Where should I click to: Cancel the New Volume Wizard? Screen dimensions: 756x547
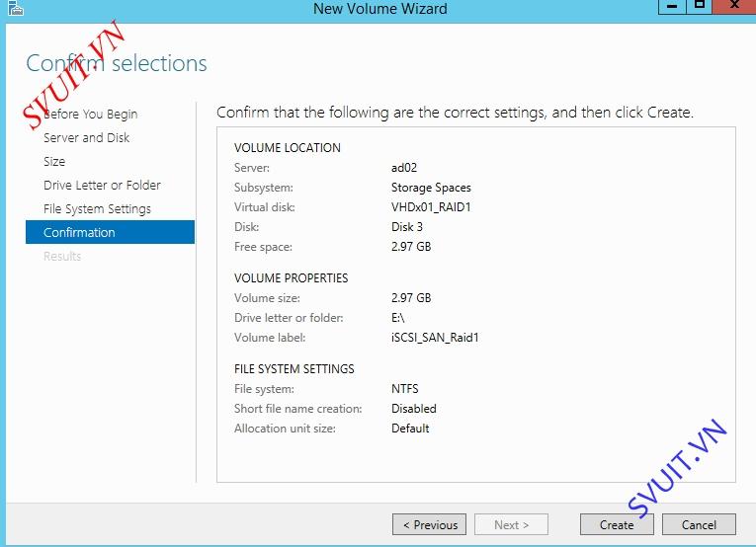coord(699,524)
